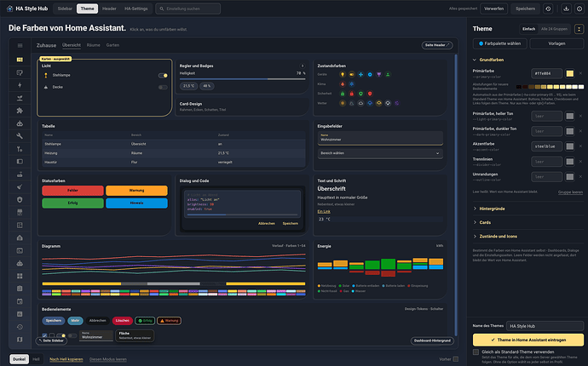Click the clipboard list icon in sidebar
The image size is (588, 366).
(20, 289)
